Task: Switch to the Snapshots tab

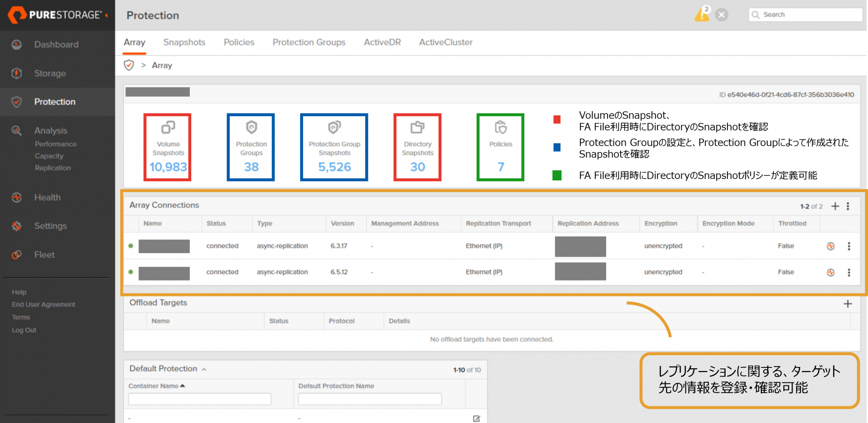Action: [184, 42]
